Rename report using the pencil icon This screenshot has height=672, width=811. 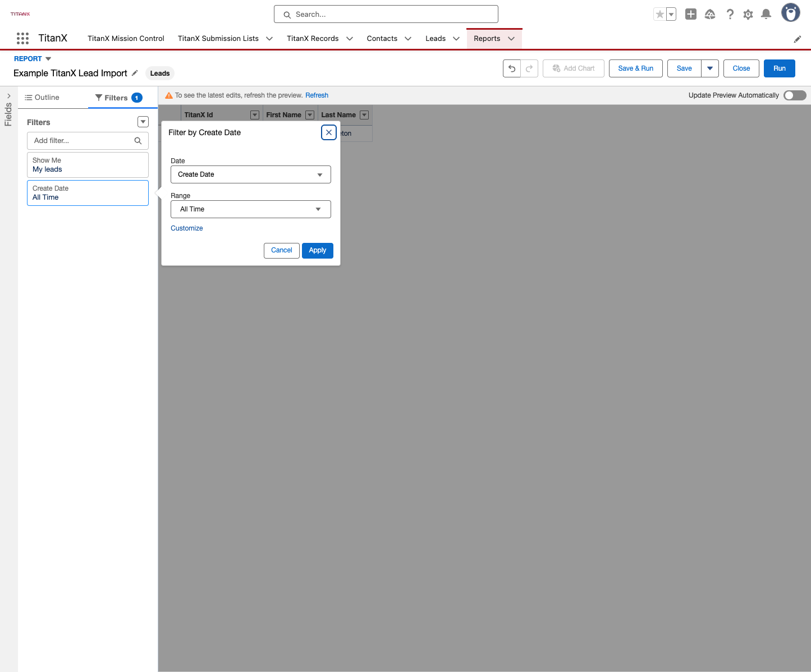click(x=135, y=73)
